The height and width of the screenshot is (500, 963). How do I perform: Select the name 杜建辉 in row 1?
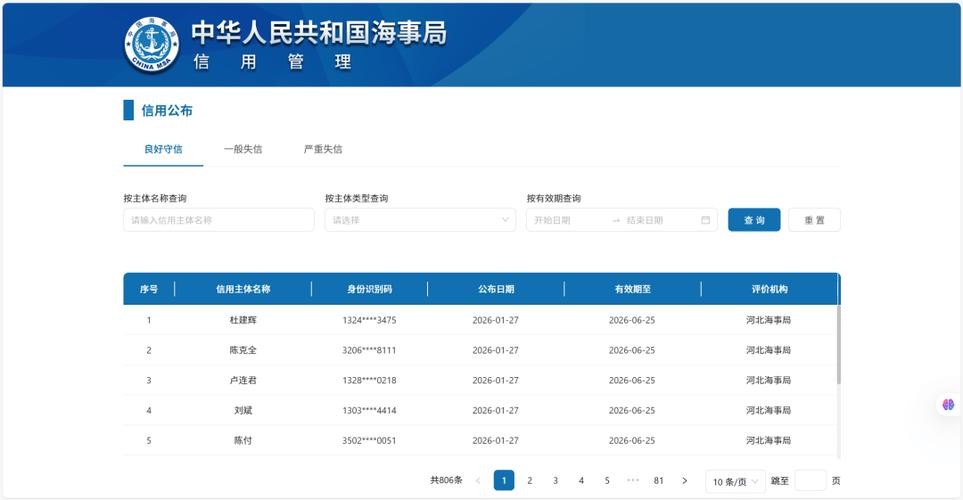pyautogui.click(x=243, y=320)
